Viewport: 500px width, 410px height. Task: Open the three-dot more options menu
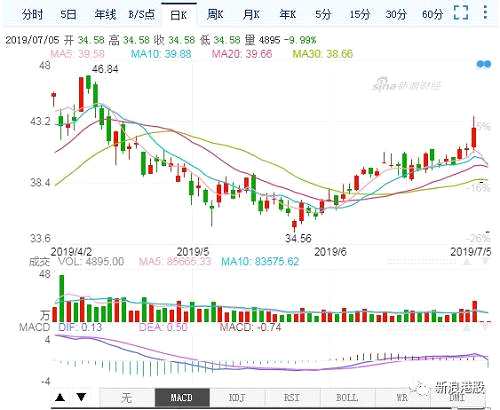tap(485, 12)
